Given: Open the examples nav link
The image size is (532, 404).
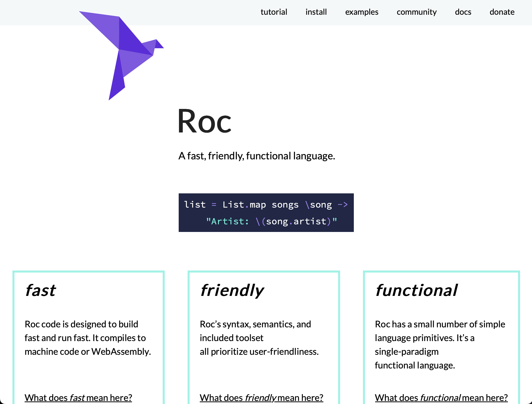Looking at the screenshot, I should tap(362, 12).
